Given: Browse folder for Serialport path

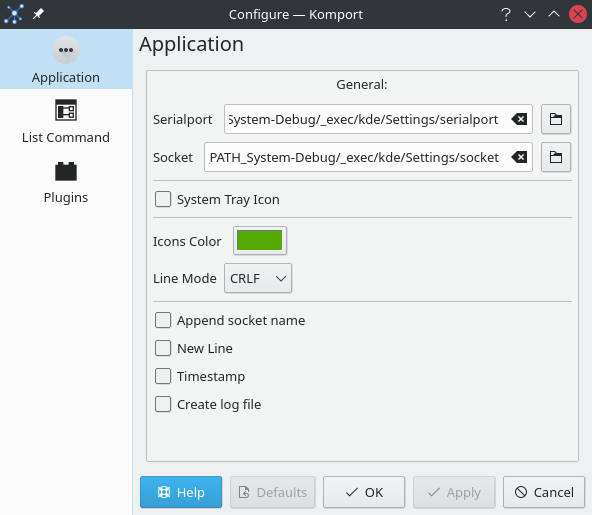Looking at the screenshot, I should coord(556,119).
